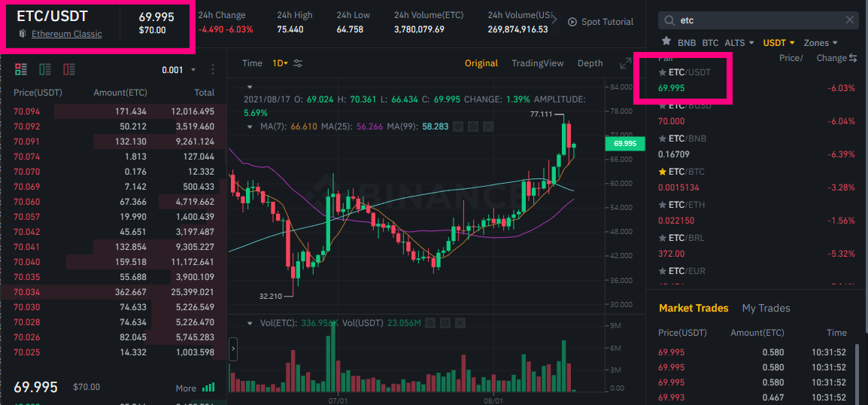Remove the MA indicator from chart
This screenshot has width=868, height=405.
click(487, 127)
